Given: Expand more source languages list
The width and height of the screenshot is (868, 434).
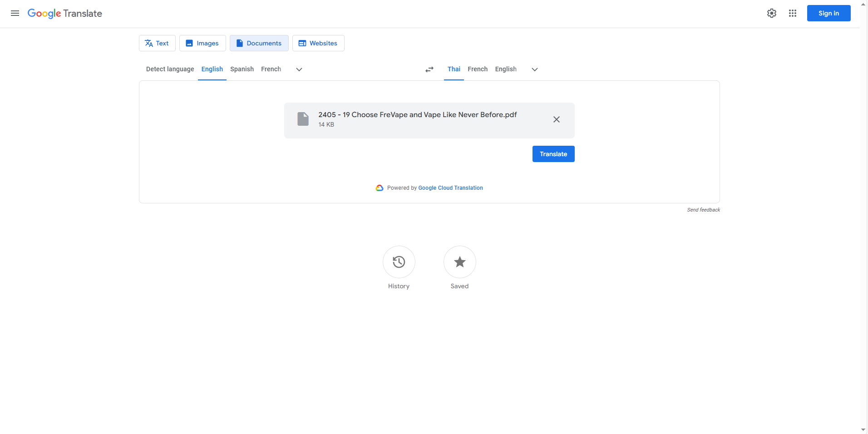Looking at the screenshot, I should click(298, 69).
